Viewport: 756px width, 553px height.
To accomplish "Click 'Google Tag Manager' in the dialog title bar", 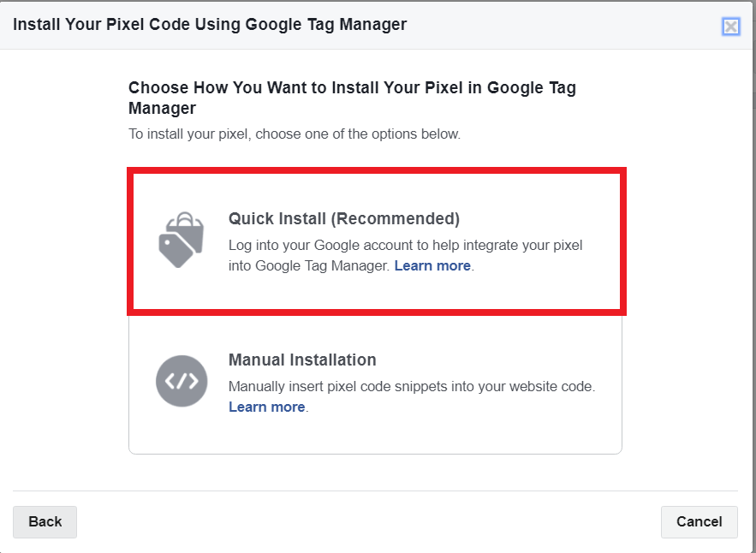I will [x=326, y=24].
